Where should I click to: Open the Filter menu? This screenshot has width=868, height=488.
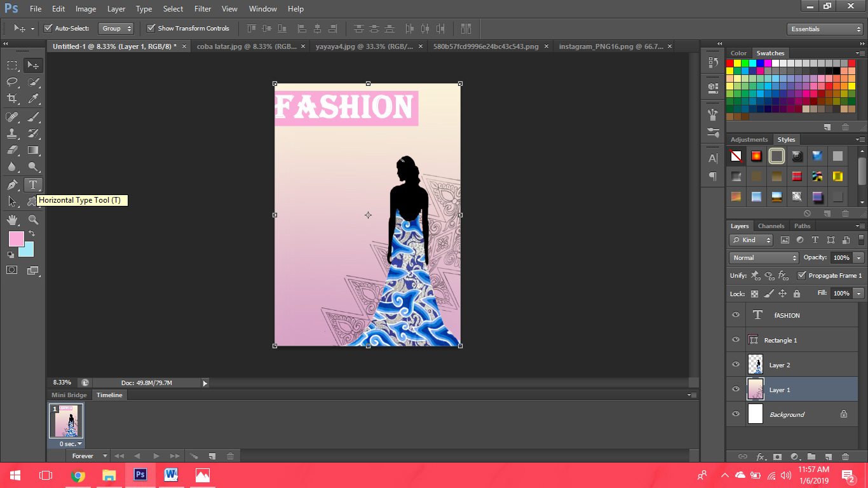point(202,8)
